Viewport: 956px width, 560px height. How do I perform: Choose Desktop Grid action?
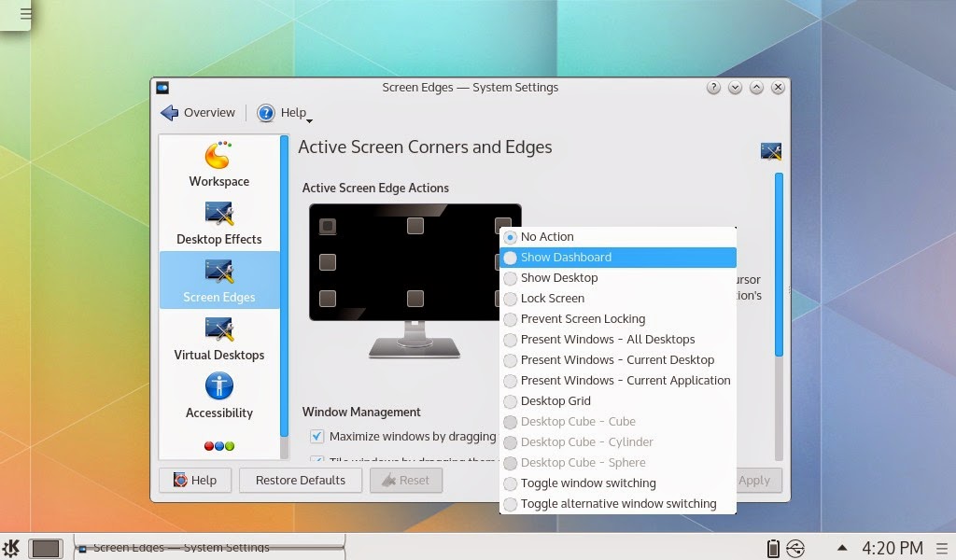coord(618,401)
